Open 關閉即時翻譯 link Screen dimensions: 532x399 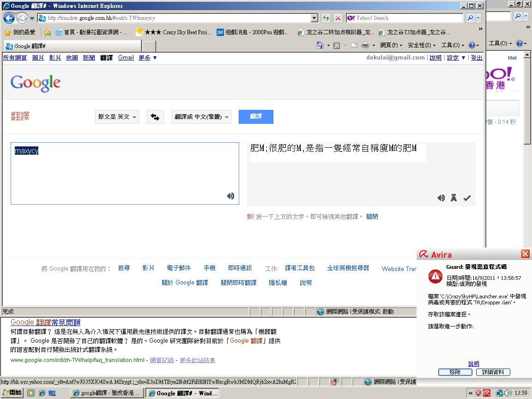point(238,283)
